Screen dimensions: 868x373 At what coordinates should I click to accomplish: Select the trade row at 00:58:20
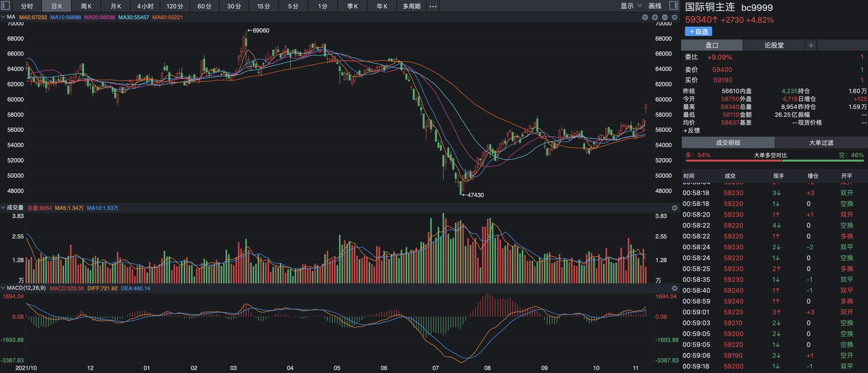click(774, 214)
